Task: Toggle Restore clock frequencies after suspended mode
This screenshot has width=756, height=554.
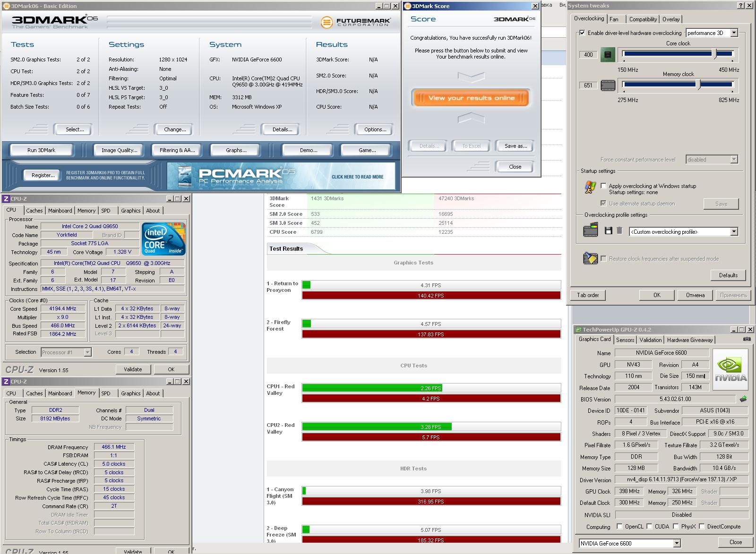Action: pos(603,259)
